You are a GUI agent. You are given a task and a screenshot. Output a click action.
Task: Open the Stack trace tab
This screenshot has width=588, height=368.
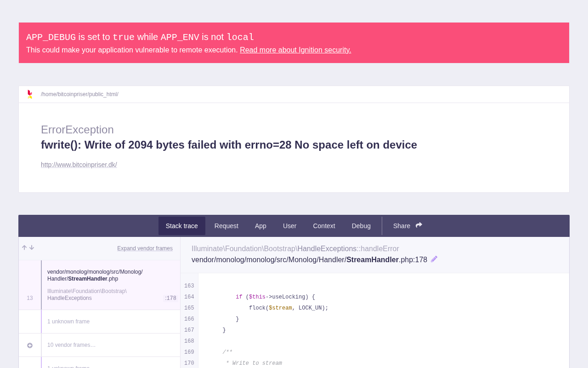182,226
